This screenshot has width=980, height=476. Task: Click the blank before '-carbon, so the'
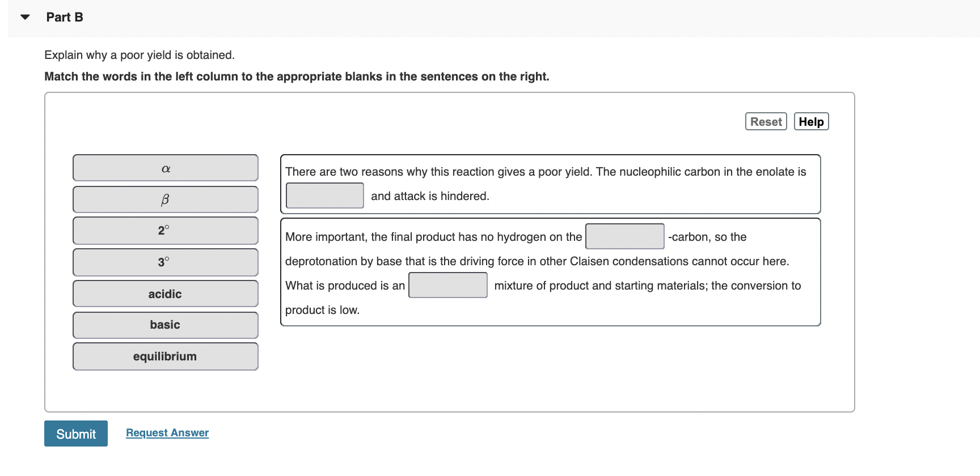tap(625, 236)
